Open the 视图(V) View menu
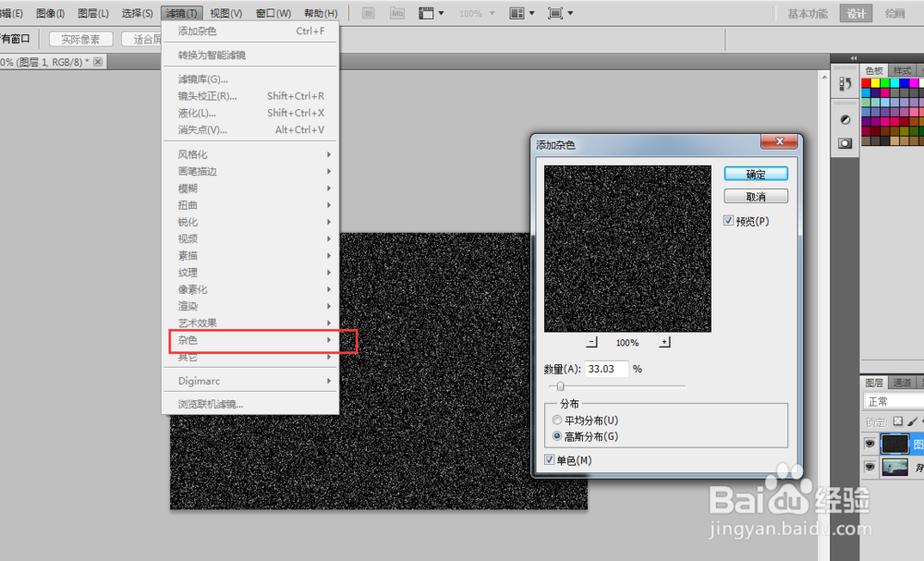The width and height of the screenshot is (924, 561). click(225, 13)
